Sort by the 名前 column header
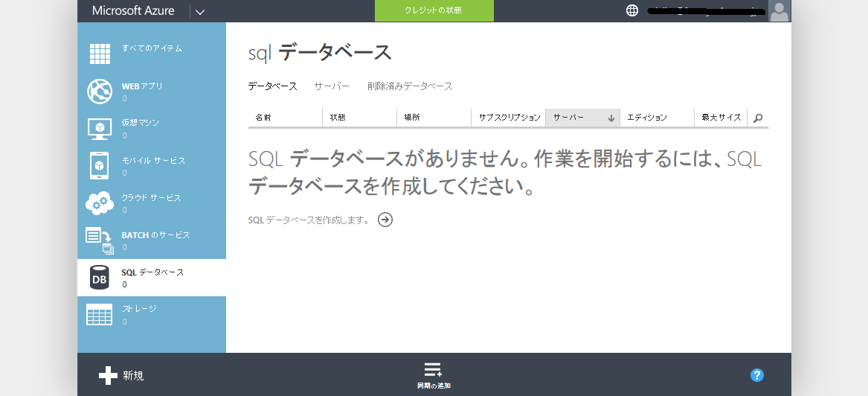868x396 pixels. click(x=263, y=118)
